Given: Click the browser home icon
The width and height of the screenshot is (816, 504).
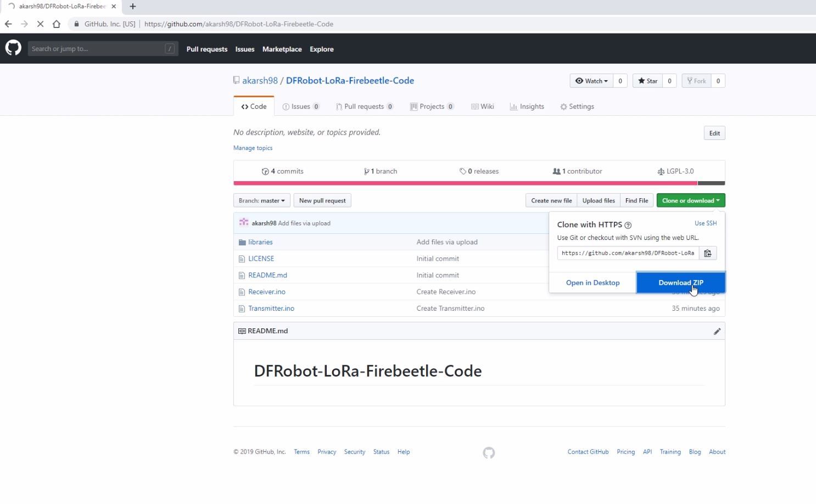Looking at the screenshot, I should (56, 24).
